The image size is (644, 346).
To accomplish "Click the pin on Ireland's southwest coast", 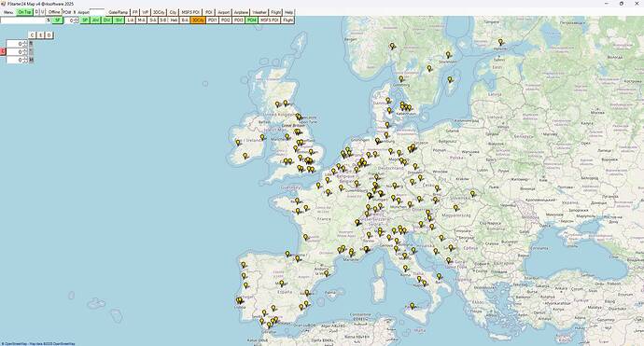I will [x=237, y=143].
